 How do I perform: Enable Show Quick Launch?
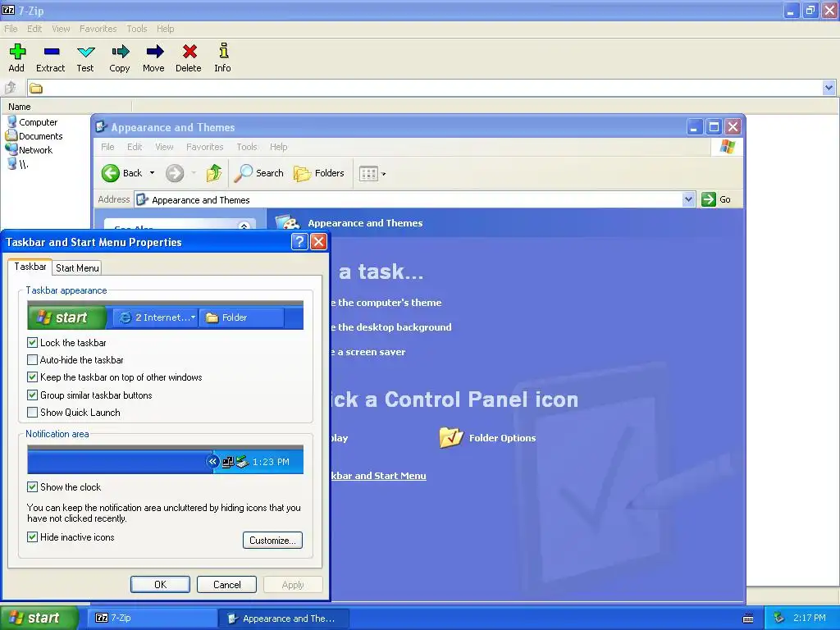point(32,412)
